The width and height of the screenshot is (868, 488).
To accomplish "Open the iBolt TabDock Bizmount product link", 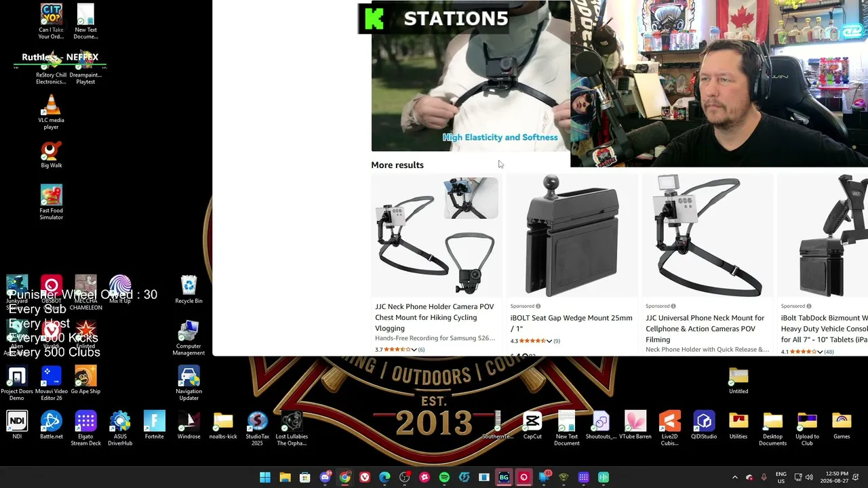I will click(x=825, y=329).
